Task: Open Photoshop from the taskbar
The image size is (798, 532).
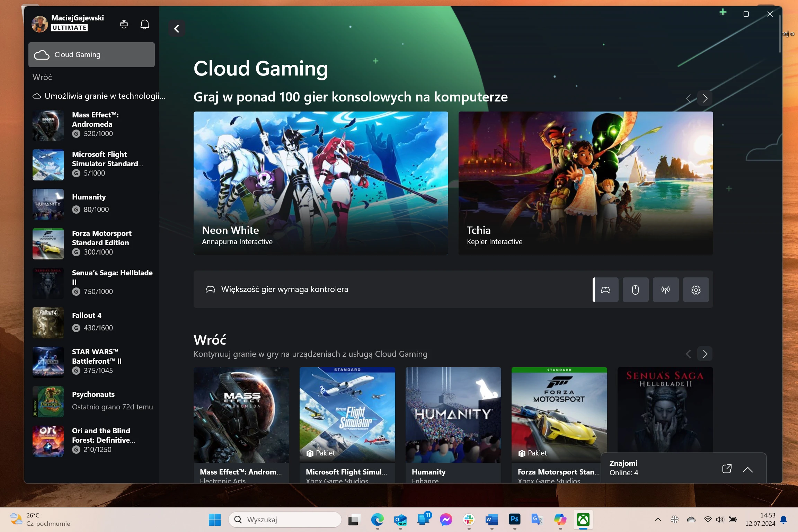Action: point(515,519)
